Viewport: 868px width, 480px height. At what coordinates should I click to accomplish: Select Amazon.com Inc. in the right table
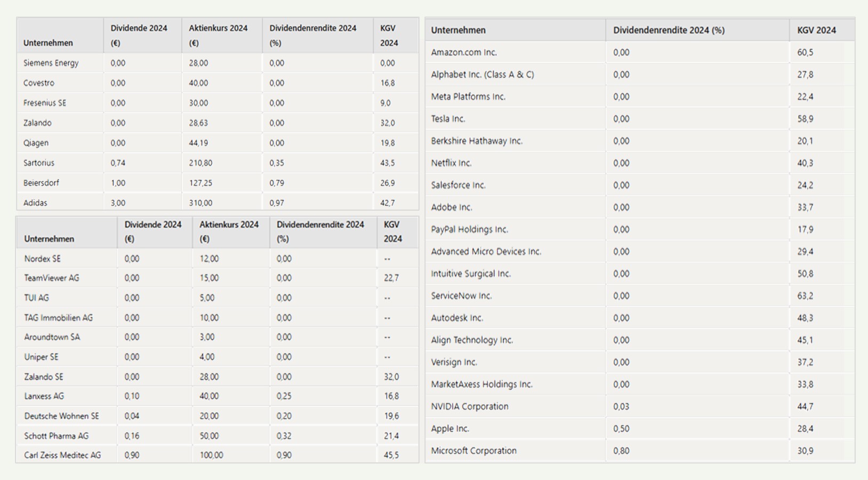464,52
